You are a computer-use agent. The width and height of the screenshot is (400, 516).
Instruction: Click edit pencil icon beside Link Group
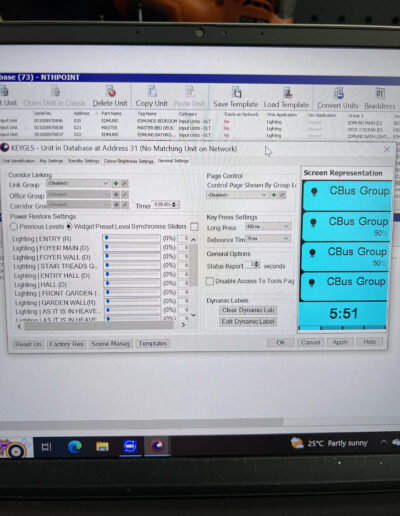coord(124,183)
